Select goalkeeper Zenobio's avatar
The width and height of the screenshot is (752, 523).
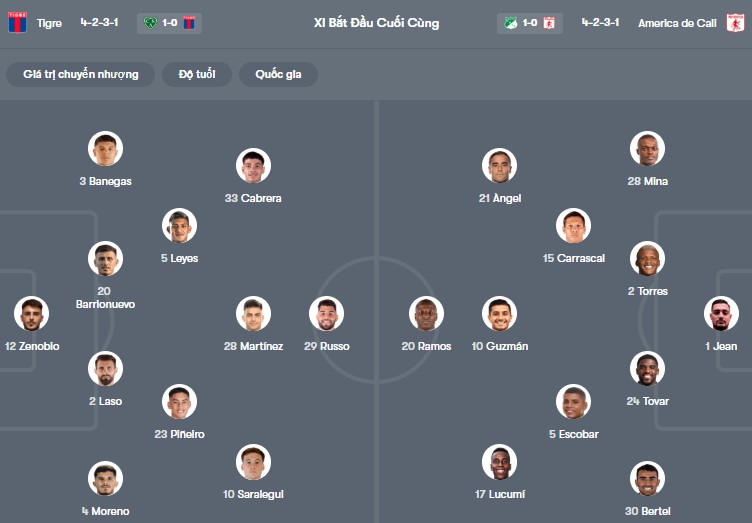[x=32, y=314]
